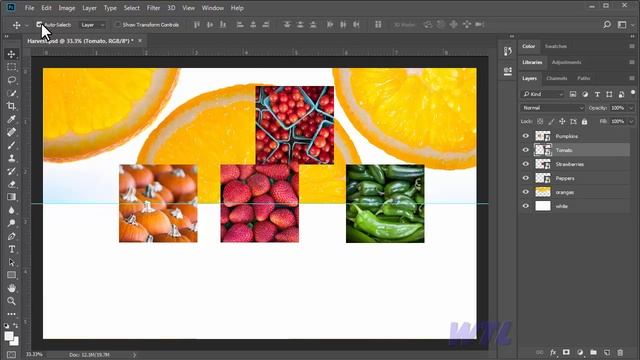
Task: Select the Rectangular Marquee tool
Action: pyautogui.click(x=11, y=67)
